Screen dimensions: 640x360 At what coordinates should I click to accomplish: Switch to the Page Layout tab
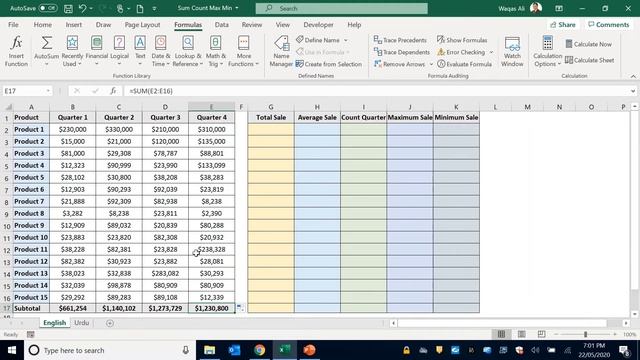(142, 25)
